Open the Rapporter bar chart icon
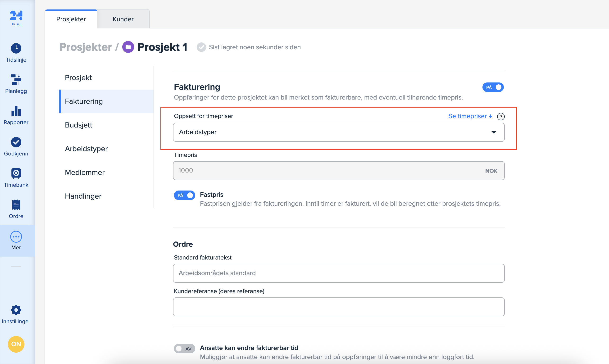 tap(16, 111)
